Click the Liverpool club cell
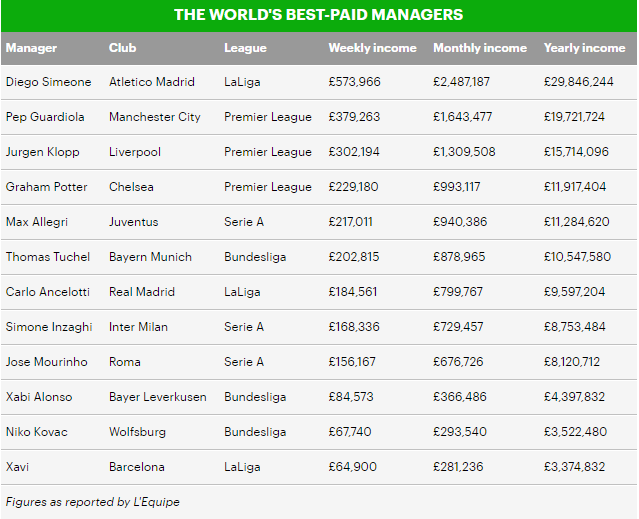639x519 pixels. (x=135, y=152)
